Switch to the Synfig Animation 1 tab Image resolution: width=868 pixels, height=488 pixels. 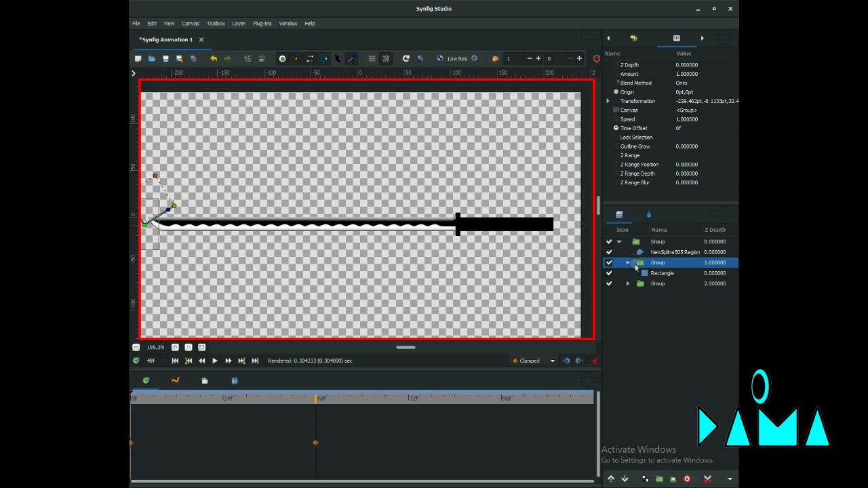(166, 39)
